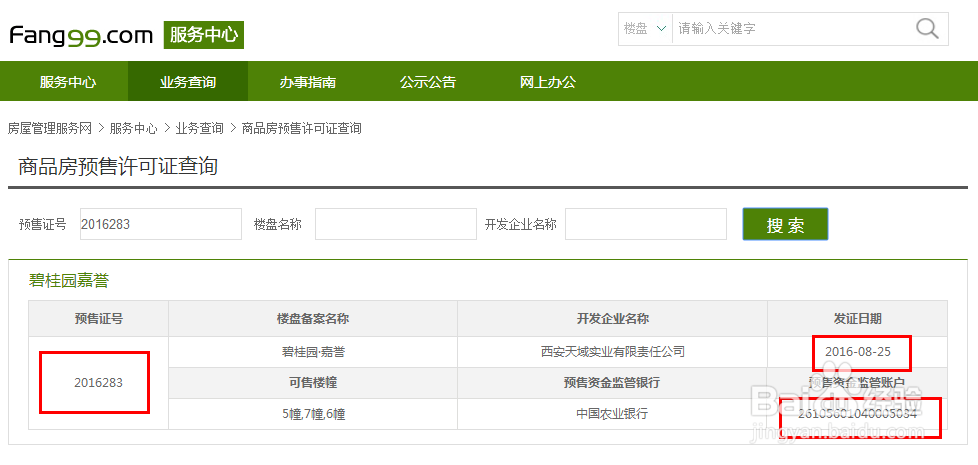This screenshot has width=978, height=465.
Task: Select the 可售楼幢 header cell
Action: pos(313,383)
